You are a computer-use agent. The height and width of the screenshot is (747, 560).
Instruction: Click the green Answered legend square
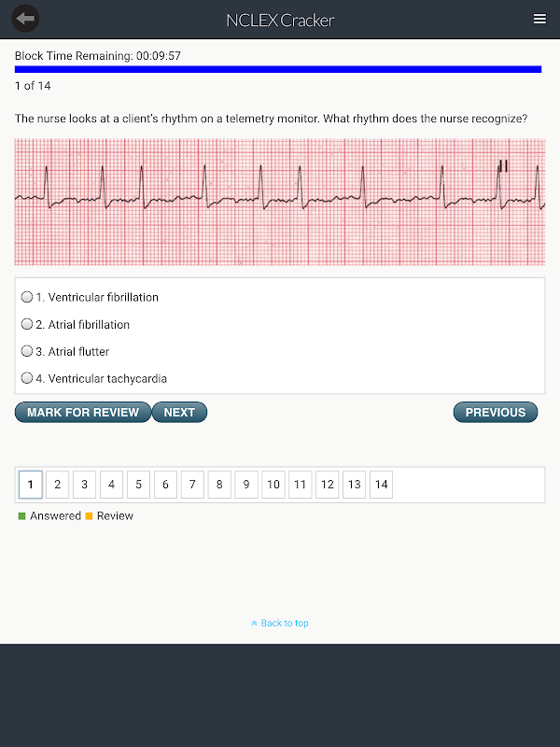(21, 516)
